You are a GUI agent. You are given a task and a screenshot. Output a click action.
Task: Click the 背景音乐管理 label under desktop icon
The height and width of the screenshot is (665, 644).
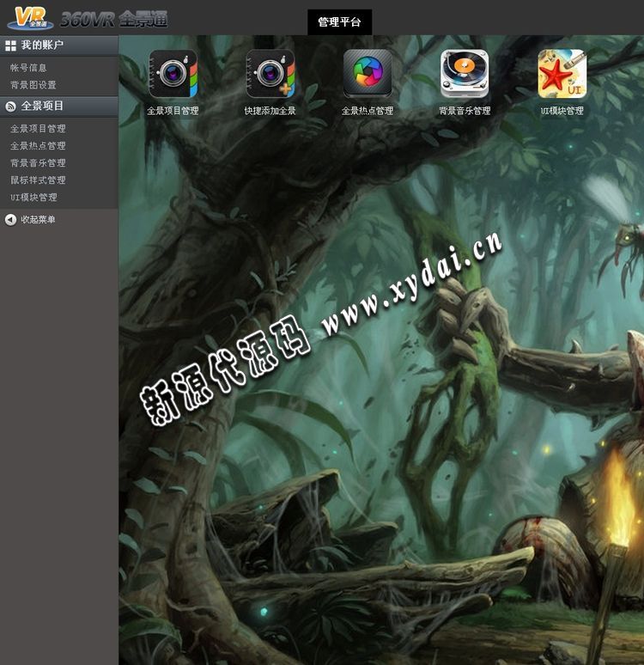[465, 111]
